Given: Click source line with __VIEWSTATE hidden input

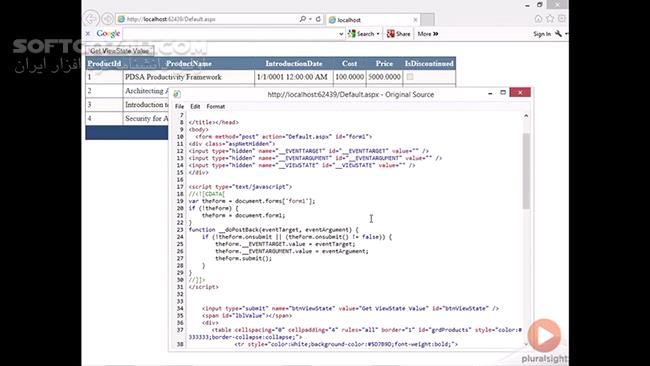Looking at the screenshot, I should click(x=302, y=165).
